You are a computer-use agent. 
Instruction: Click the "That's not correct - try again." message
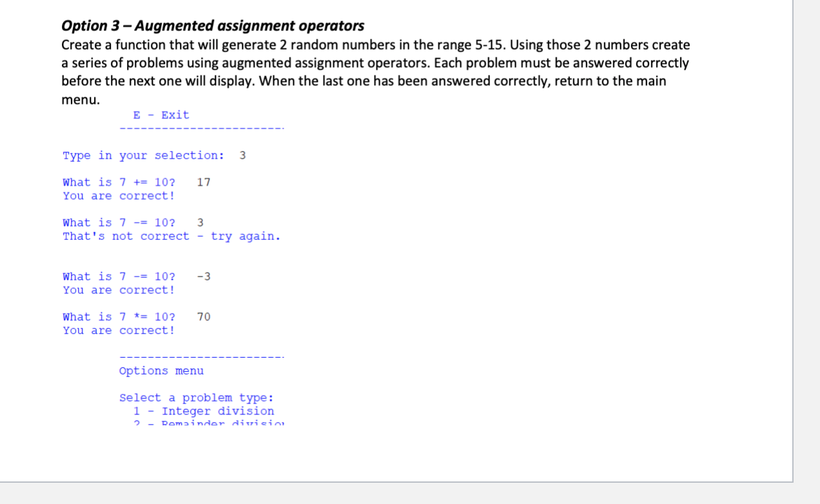point(171,236)
